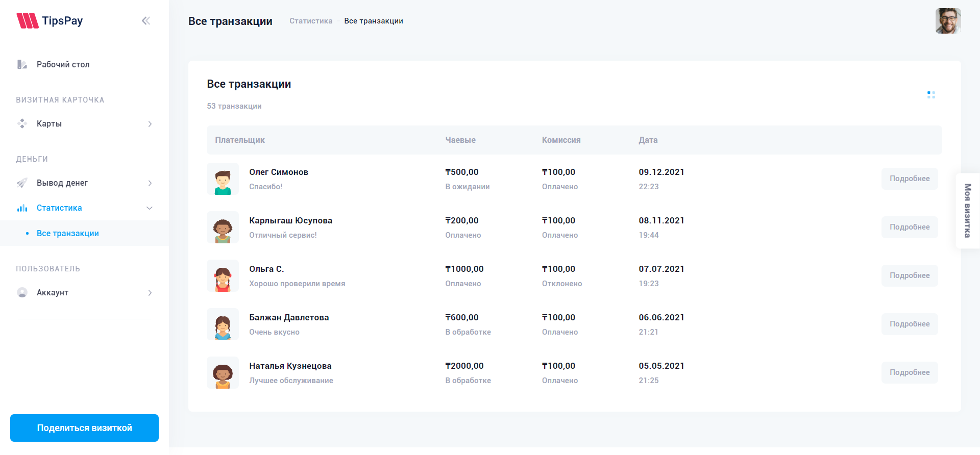Image resolution: width=980 pixels, height=455 pixels.
Task: Click the Плательщик column header
Action: click(x=240, y=140)
